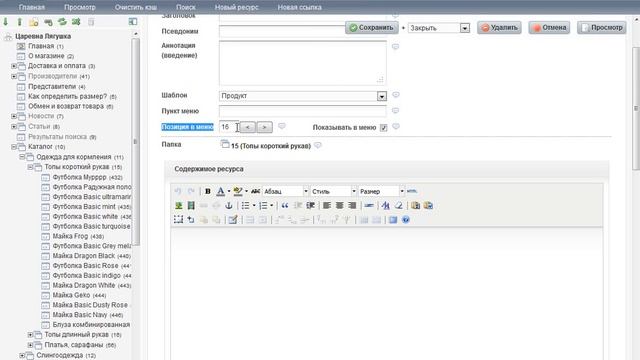Apply blockquote formatting
This screenshot has width=640, height=360.
285,205
